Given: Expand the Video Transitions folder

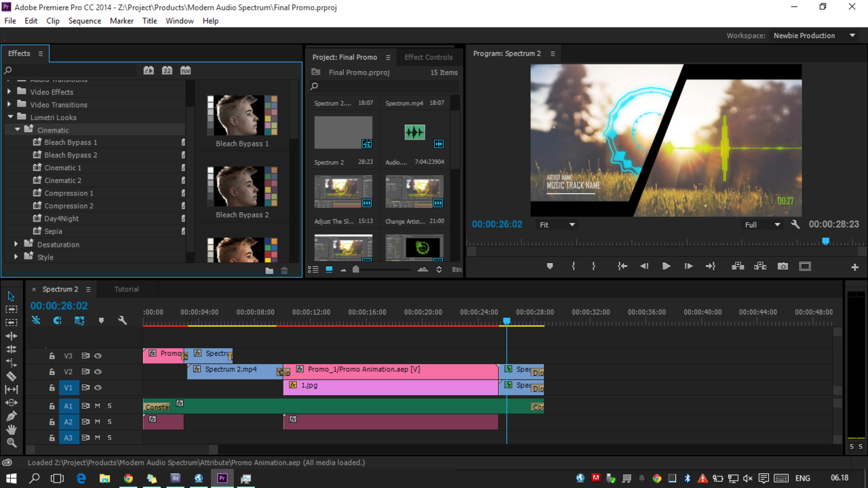Looking at the screenshot, I should [9, 104].
